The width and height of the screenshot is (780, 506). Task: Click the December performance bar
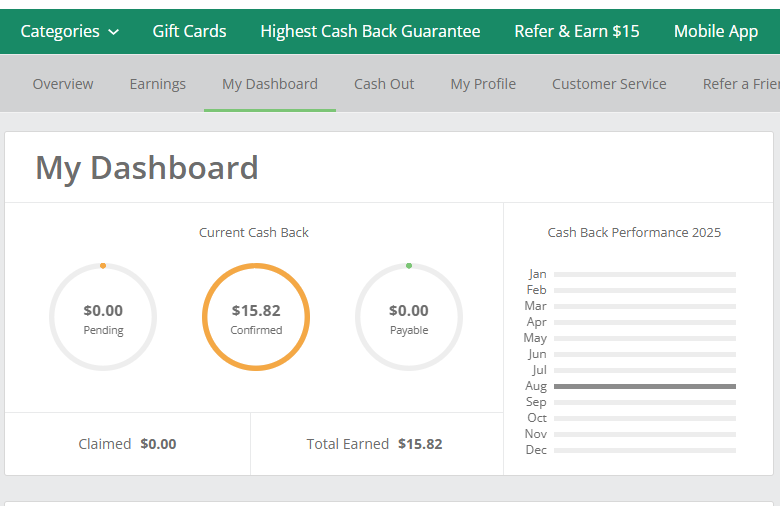pos(644,450)
